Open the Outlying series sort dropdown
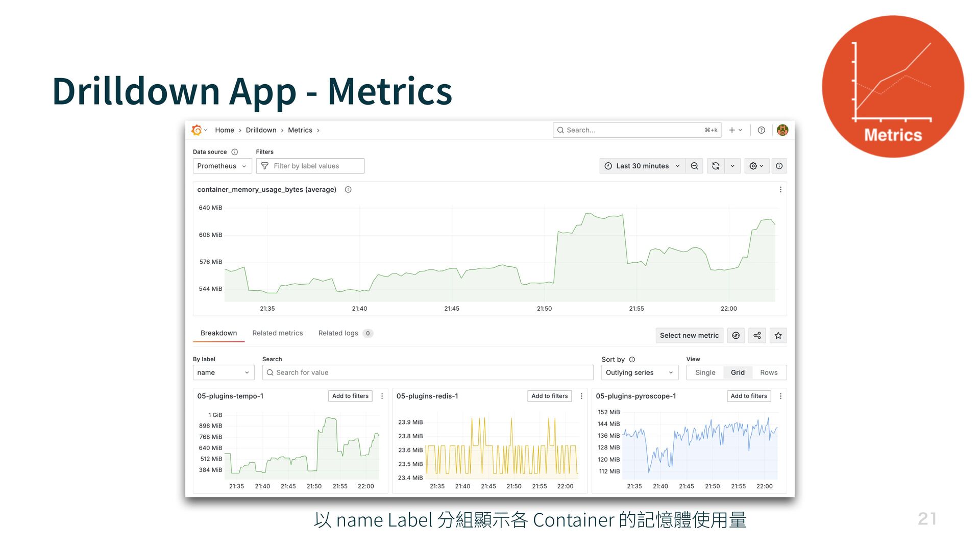The image size is (980, 551). coord(639,372)
